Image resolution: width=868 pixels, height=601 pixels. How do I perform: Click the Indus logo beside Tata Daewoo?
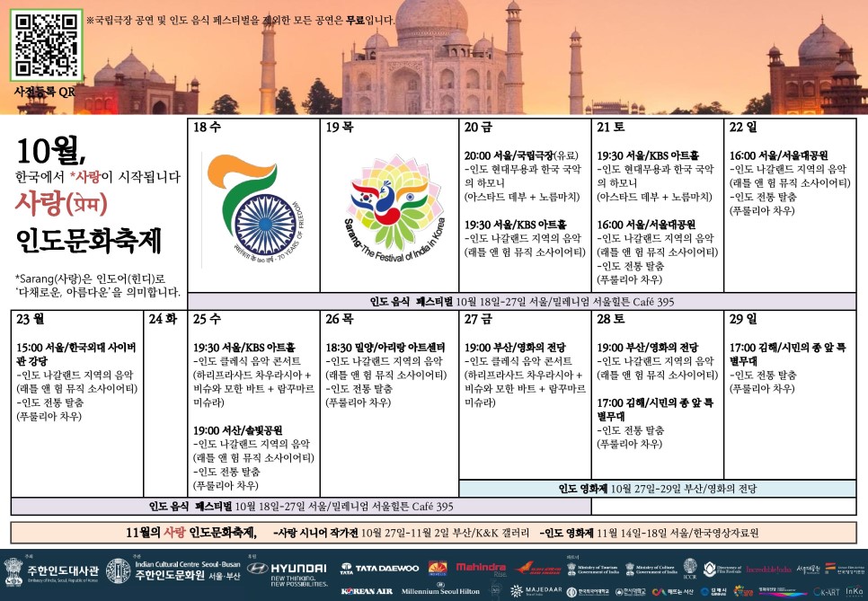point(438,569)
